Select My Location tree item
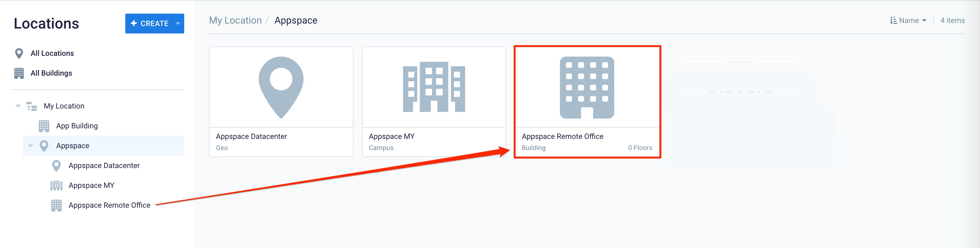Screen dimensions: 980x248 click(x=64, y=106)
